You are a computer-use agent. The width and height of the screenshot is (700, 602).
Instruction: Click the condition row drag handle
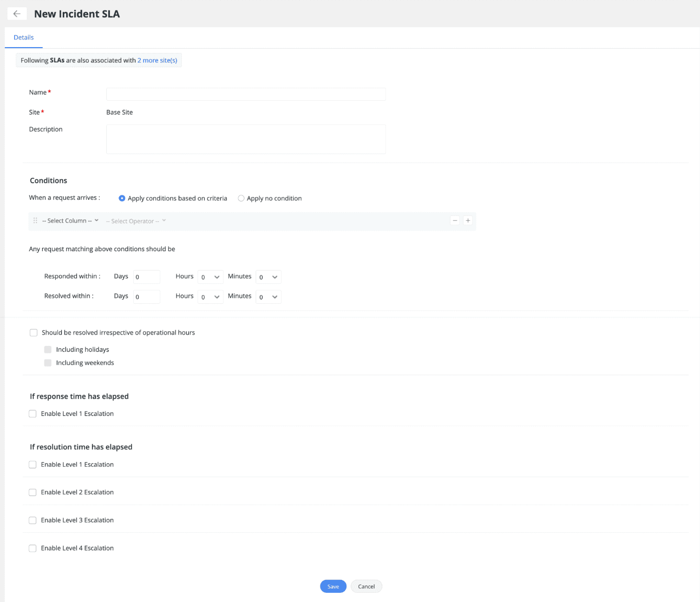[x=35, y=221]
